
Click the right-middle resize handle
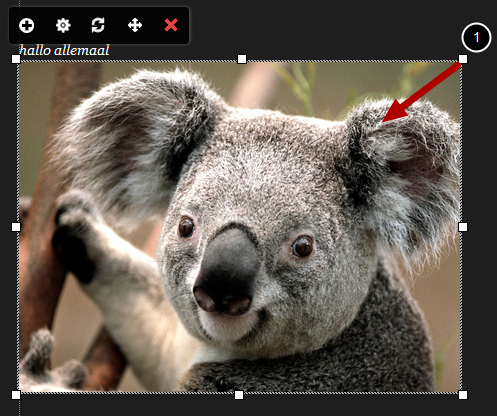point(463,227)
